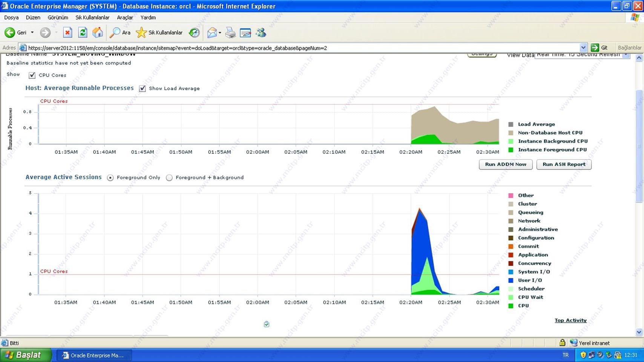Open the Dosya menu
This screenshot has width=644, height=362.
[x=11, y=17]
